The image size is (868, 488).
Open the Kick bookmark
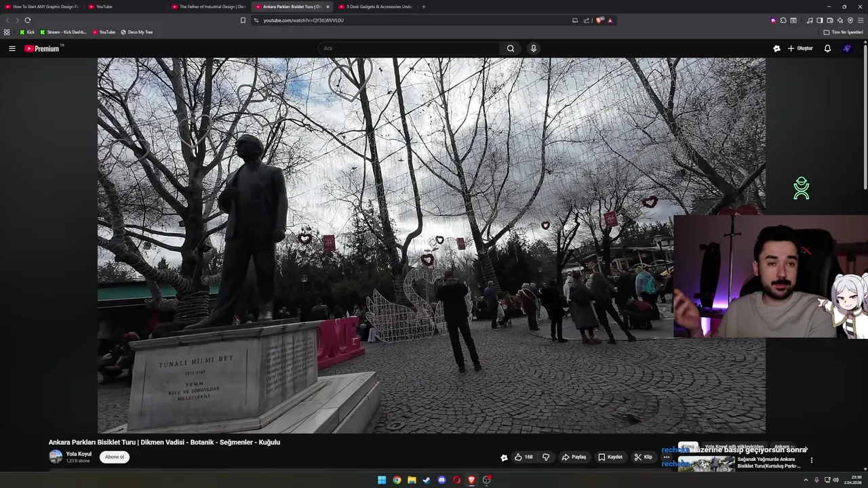click(27, 32)
